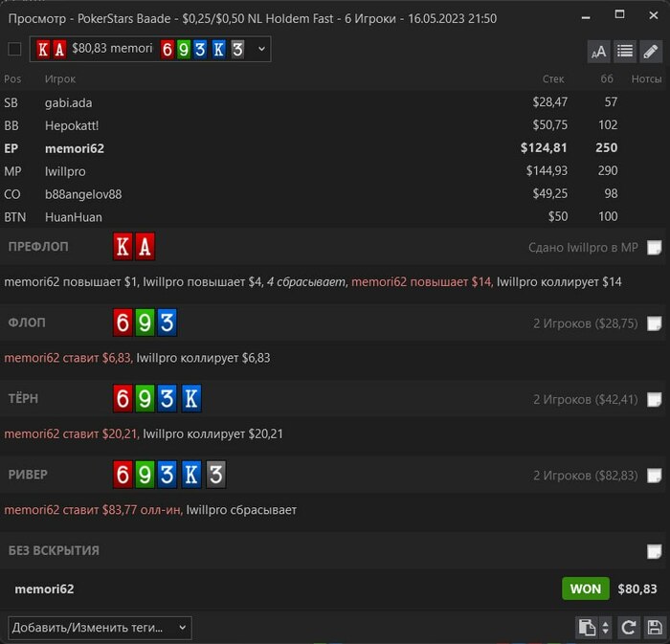This screenshot has height=644, width=670.
Task: Click the Pos column header
Action: pyautogui.click(x=12, y=79)
